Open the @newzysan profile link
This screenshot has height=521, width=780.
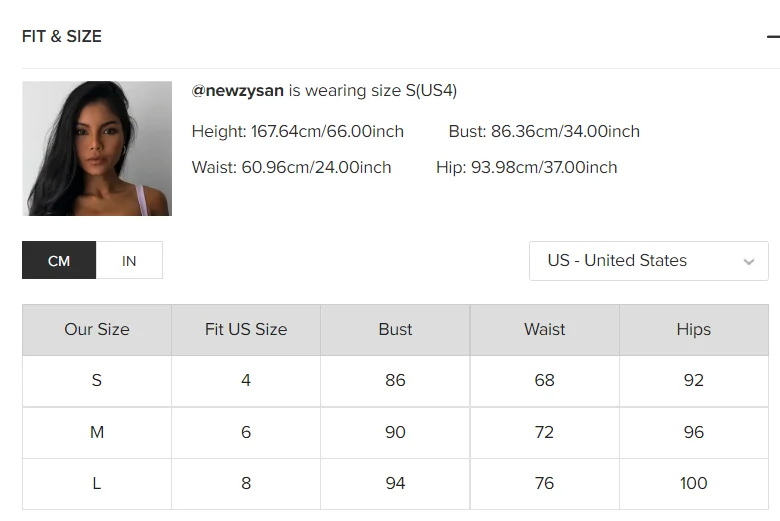[238, 91]
